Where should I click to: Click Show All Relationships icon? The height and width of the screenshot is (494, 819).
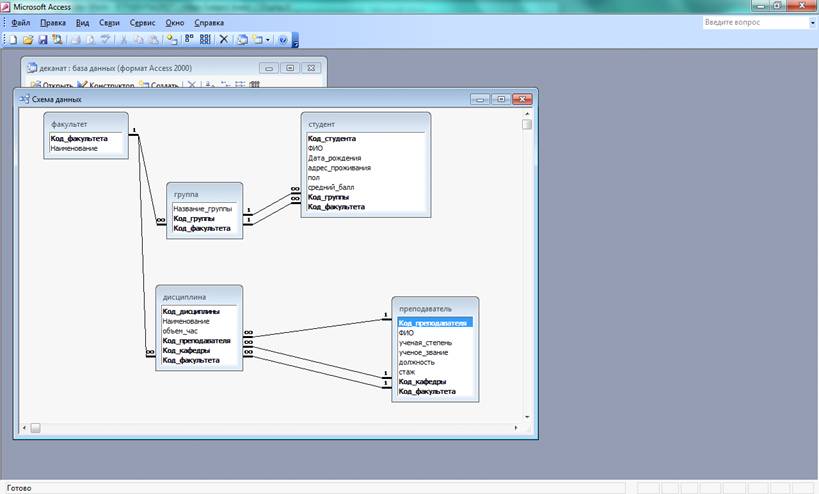(205, 40)
